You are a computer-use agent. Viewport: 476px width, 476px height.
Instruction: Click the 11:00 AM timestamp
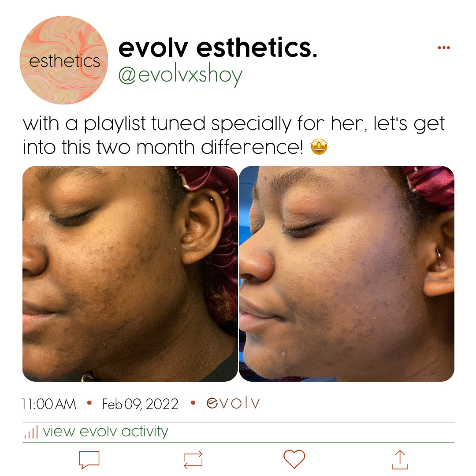click(49, 404)
